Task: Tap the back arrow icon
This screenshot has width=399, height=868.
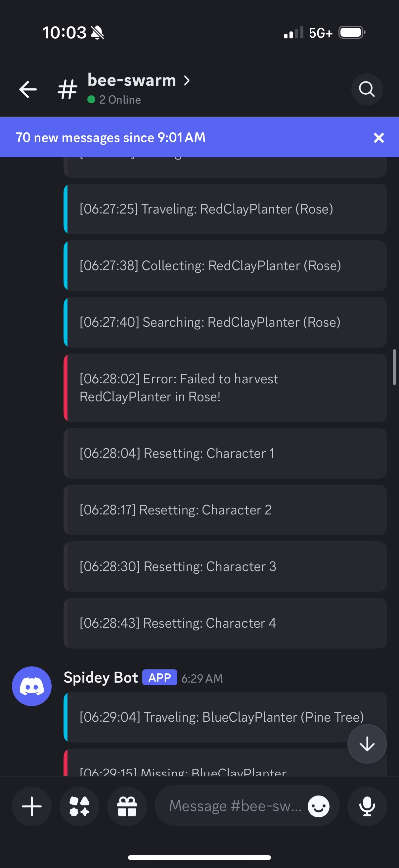Action: tap(28, 90)
